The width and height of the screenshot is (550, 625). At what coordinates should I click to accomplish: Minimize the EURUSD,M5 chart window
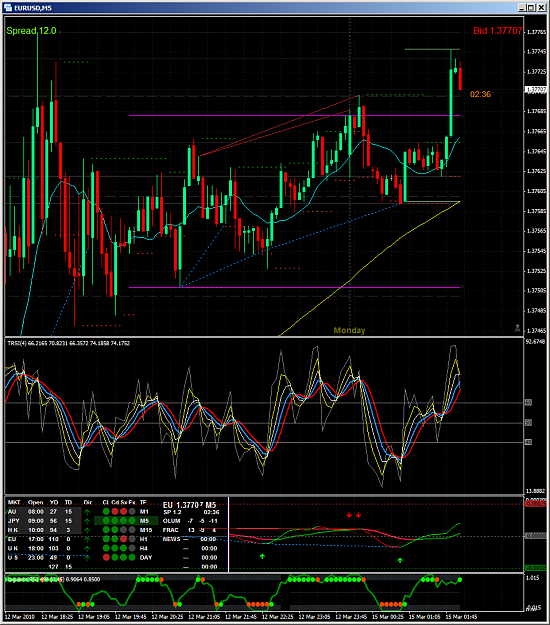coord(522,8)
